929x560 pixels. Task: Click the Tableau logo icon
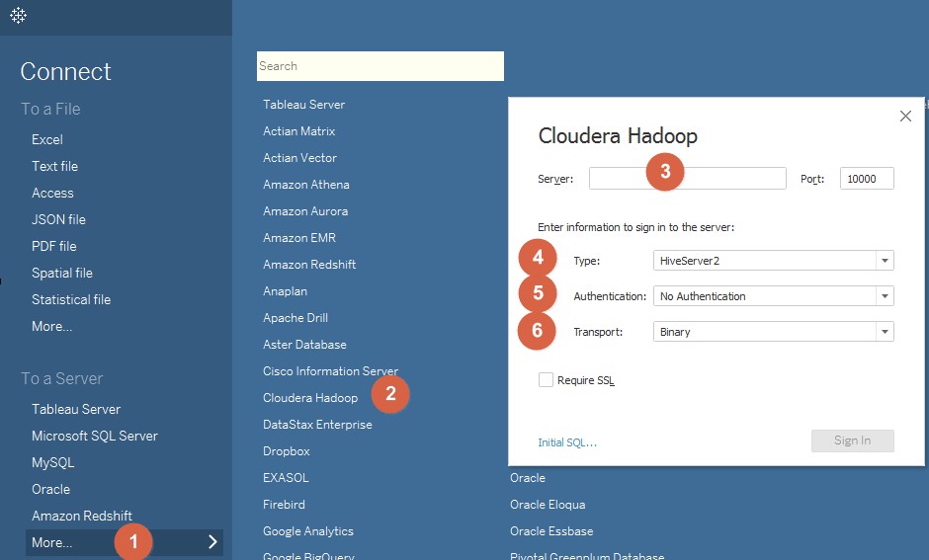[x=19, y=16]
